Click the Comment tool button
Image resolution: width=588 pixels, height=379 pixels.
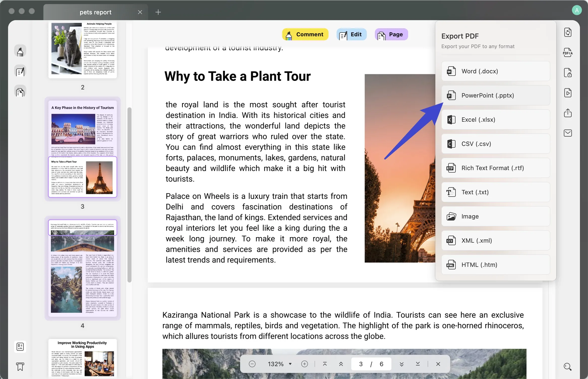pos(306,34)
